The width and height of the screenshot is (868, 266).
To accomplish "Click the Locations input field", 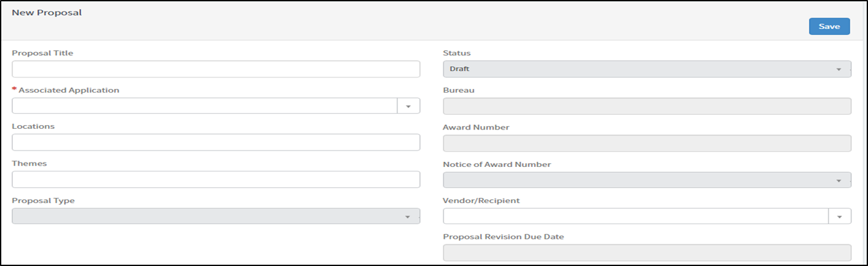I will [x=216, y=142].
